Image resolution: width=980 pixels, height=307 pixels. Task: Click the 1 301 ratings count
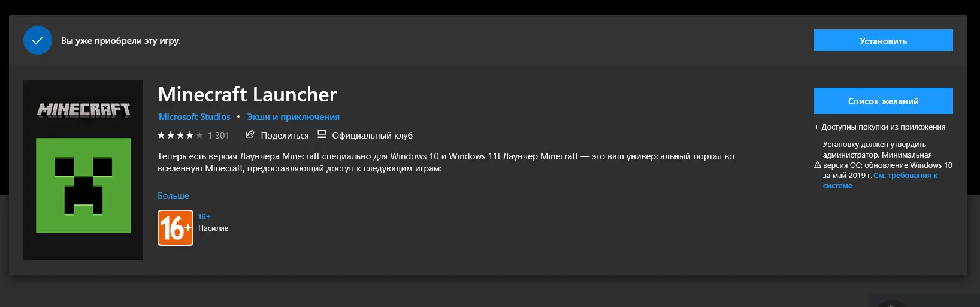point(219,136)
